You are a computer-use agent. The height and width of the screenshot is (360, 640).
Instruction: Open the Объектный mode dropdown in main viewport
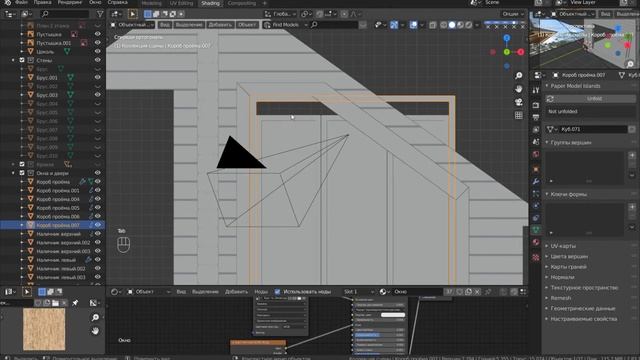pos(132,25)
